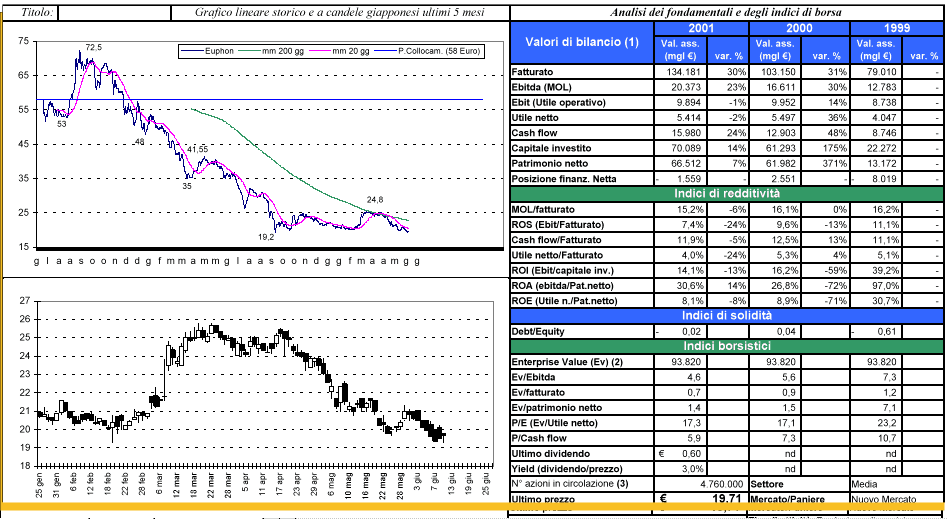
Task: Click the "Settore" label cell
Action: tap(799, 484)
